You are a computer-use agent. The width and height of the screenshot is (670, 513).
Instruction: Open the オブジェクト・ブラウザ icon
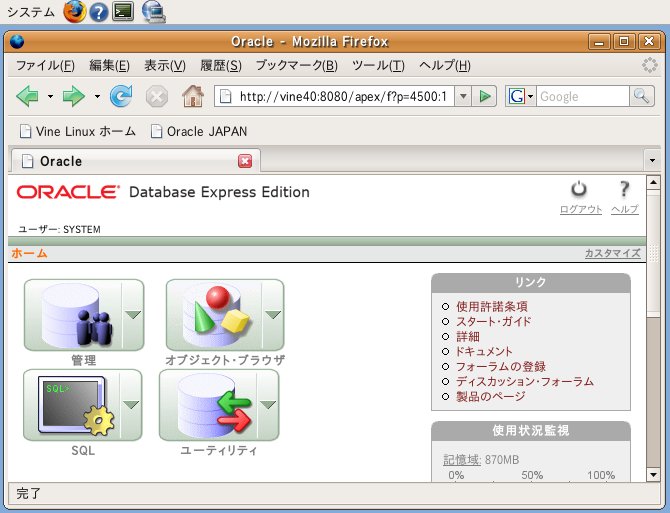[214, 315]
